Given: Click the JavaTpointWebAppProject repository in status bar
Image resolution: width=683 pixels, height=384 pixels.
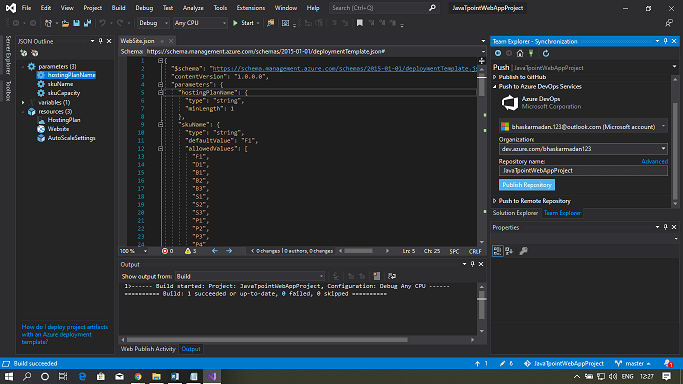Looking at the screenshot, I should point(564,363).
